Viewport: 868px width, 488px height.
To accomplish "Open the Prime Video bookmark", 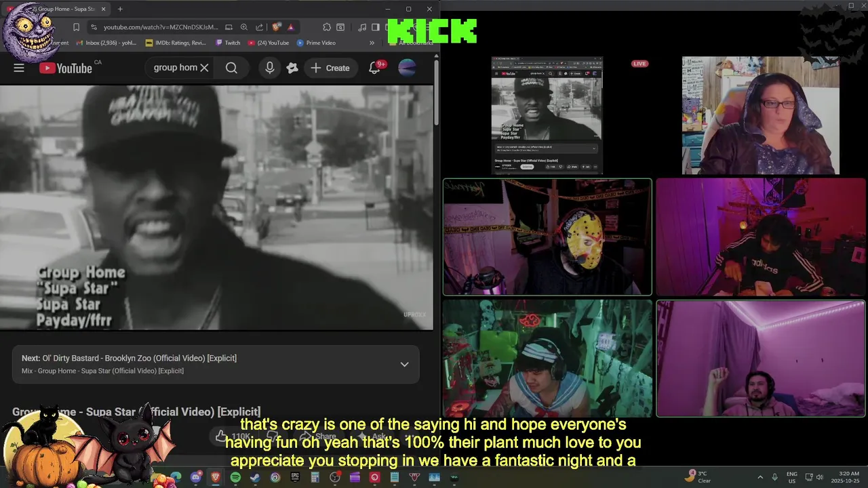I will tap(316, 43).
